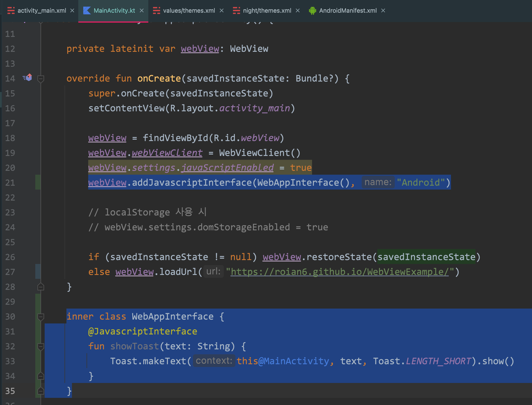Switch to the night/themes.xml tab
The width and height of the screenshot is (532, 405).
(x=267, y=10)
